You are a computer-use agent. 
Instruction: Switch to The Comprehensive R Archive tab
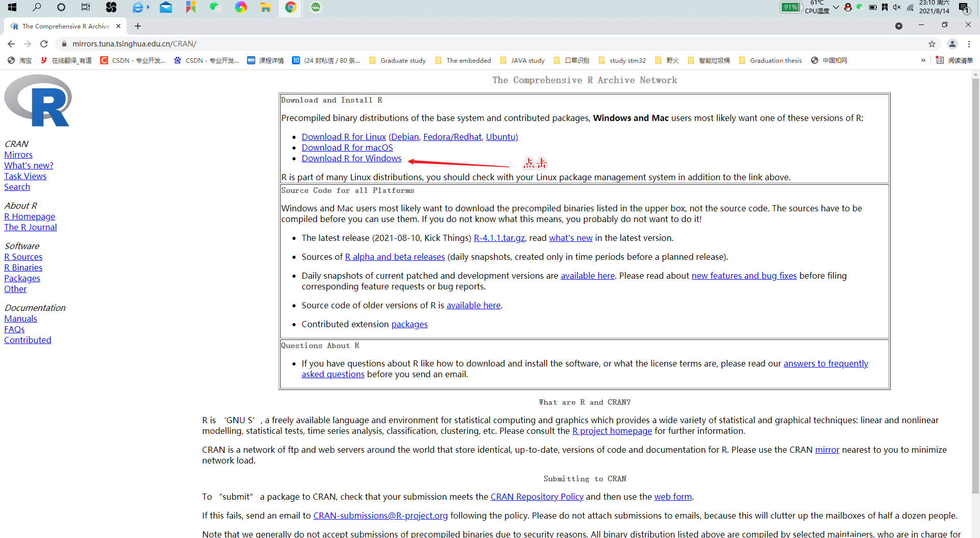click(65, 26)
